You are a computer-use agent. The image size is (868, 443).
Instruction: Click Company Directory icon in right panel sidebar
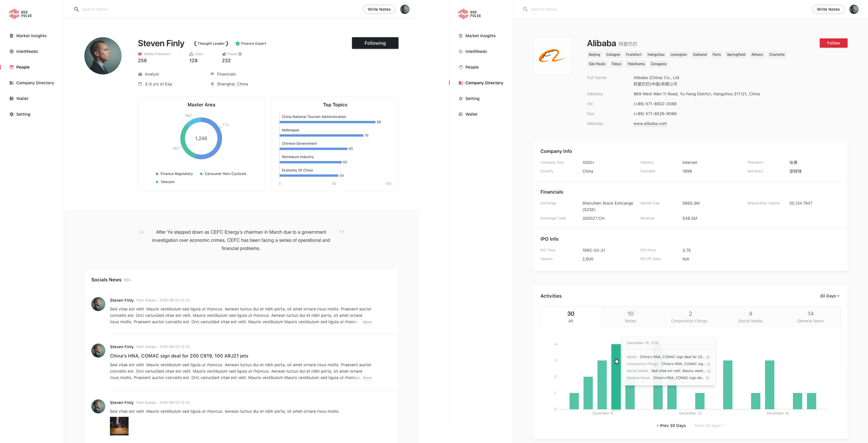(461, 83)
